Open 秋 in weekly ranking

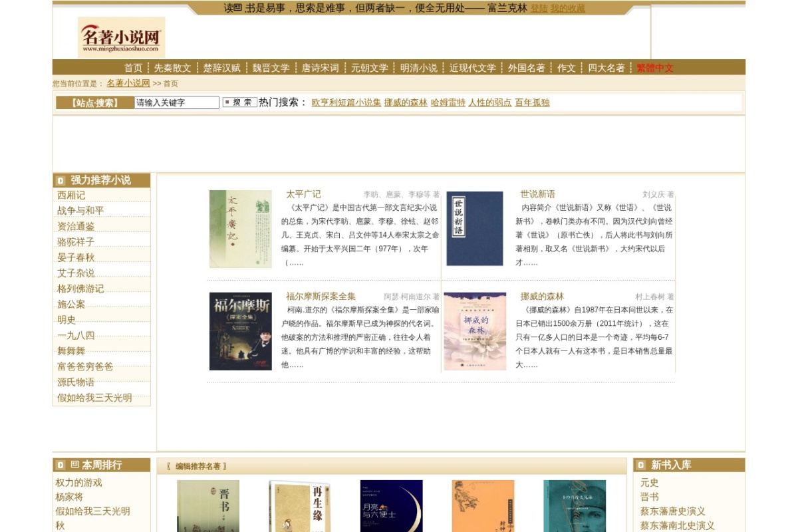click(60, 525)
